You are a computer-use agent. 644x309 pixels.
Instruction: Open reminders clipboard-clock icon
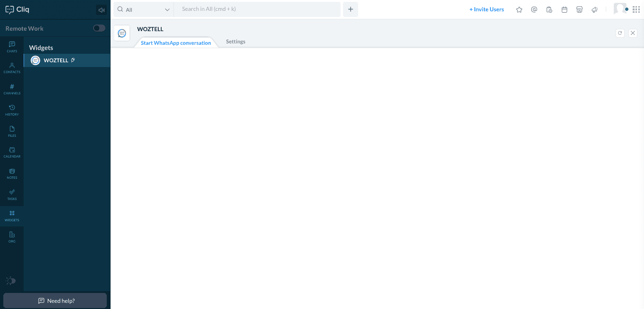pyautogui.click(x=549, y=9)
